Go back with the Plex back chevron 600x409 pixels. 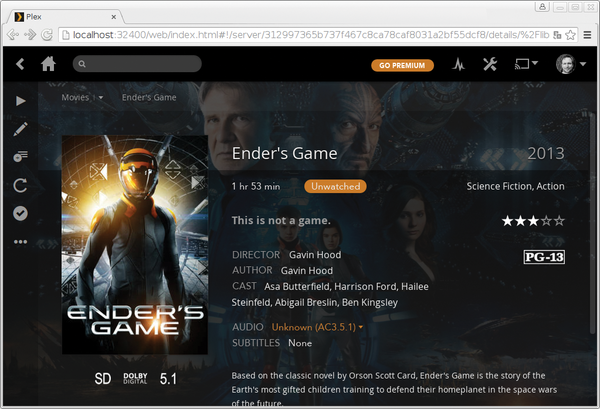click(x=20, y=64)
